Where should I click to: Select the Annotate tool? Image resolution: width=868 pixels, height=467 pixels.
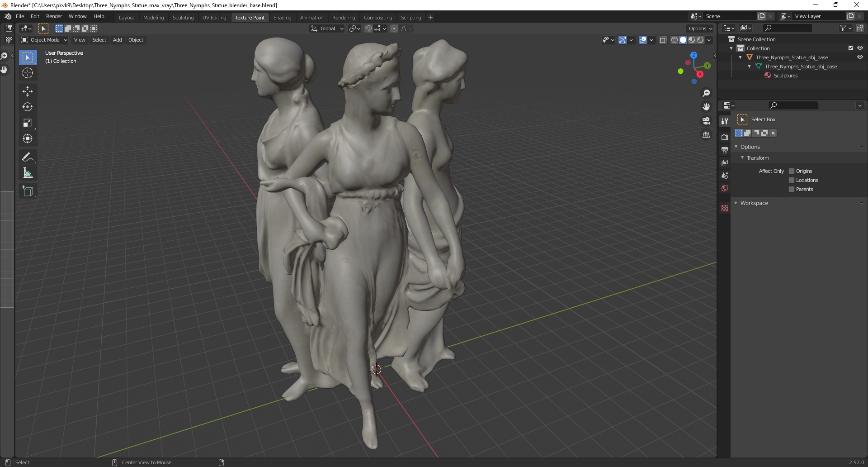tap(28, 157)
